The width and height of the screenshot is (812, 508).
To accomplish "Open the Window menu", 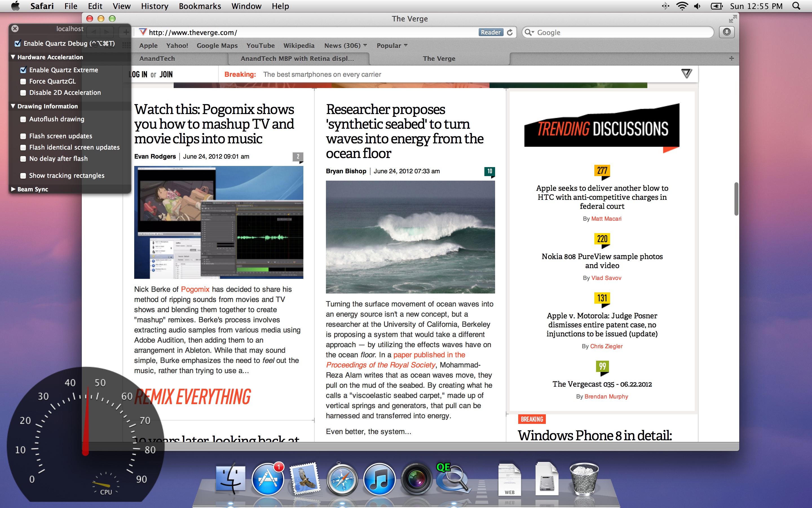I will click(246, 6).
